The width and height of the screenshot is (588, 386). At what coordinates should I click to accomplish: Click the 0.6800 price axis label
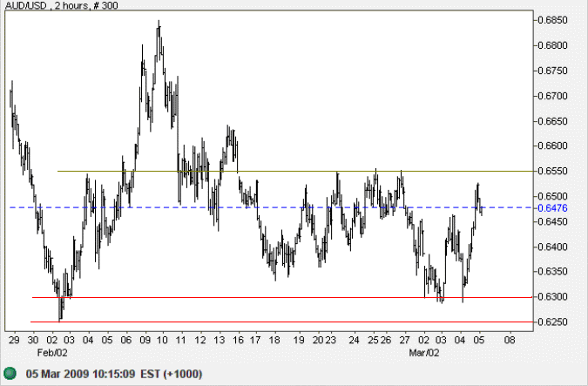point(553,45)
